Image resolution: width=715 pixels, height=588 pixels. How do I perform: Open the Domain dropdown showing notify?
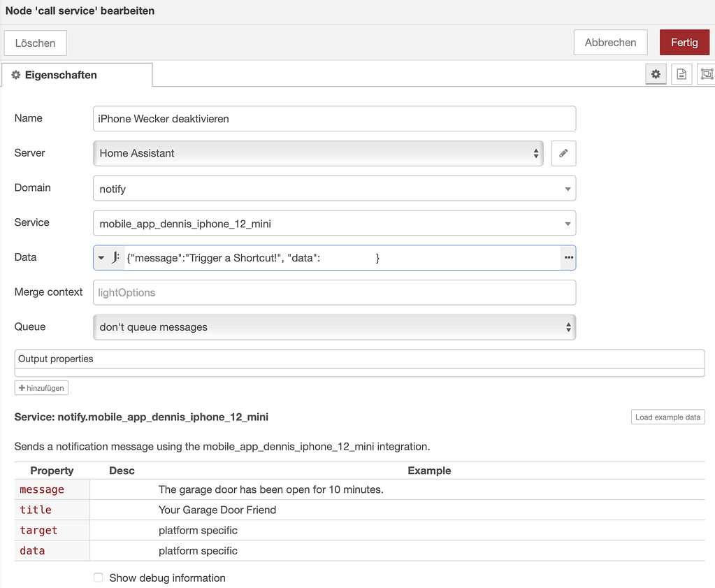pyautogui.click(x=567, y=188)
